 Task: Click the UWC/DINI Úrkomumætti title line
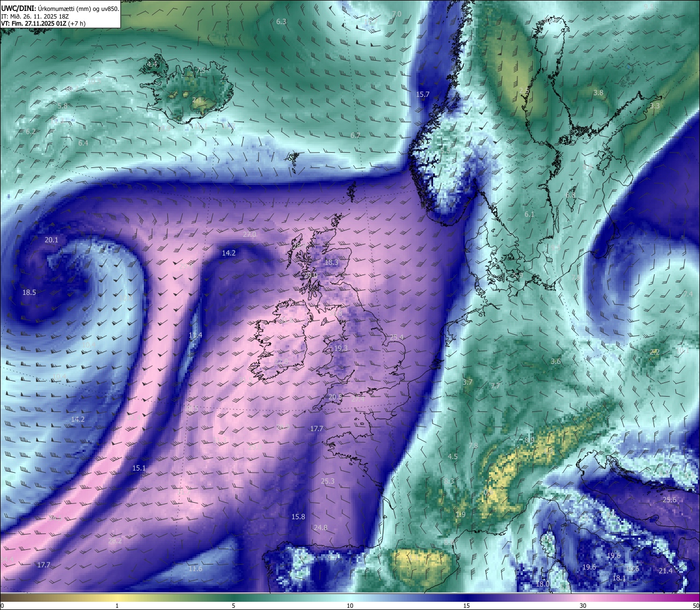click(60, 9)
